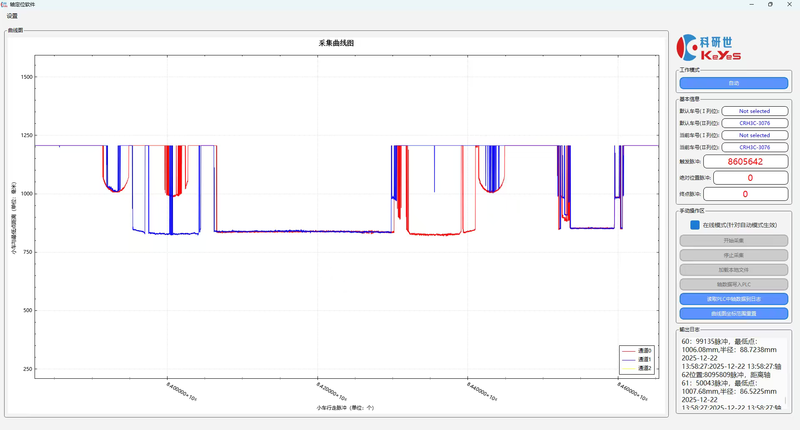Click the 加载本地文件 button
800x430 pixels.
[x=734, y=270]
